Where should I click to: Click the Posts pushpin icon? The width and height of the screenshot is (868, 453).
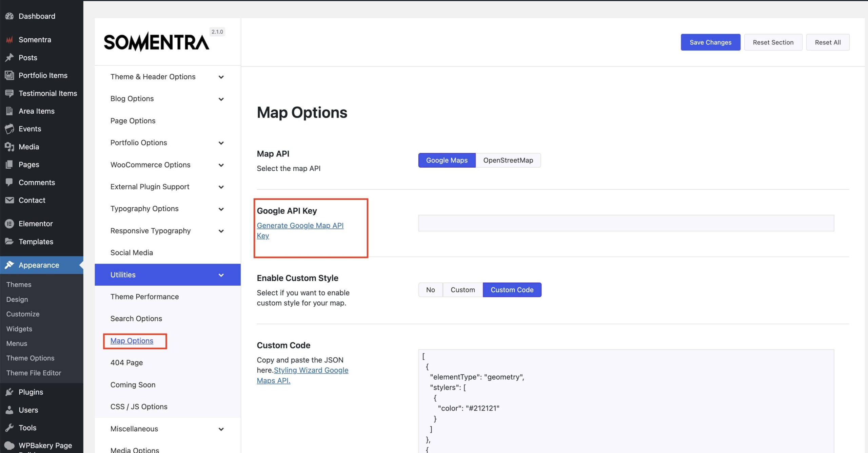(x=9, y=58)
